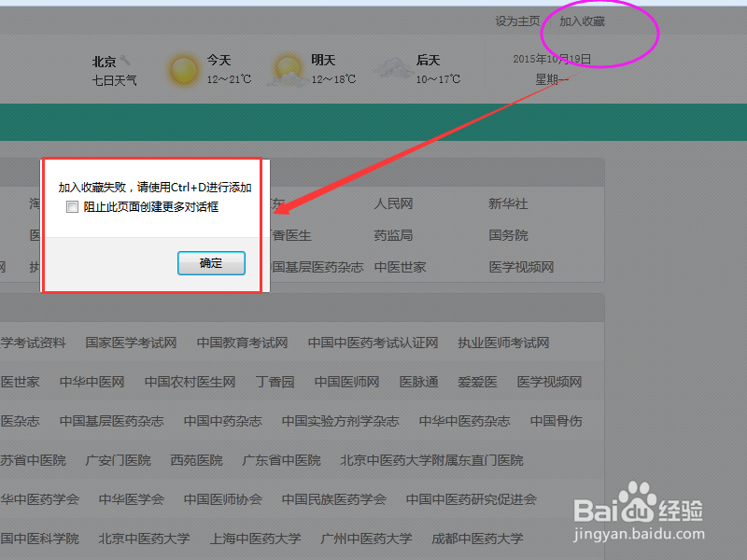Open the 北京中医药大学附属东直门医院 link
Image resolution: width=747 pixels, height=560 pixels.
(431, 460)
